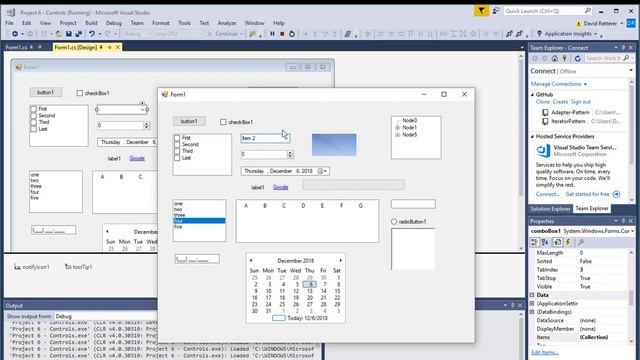Click the Google link in running Form1
The image size is (640, 360).
tap(280, 187)
